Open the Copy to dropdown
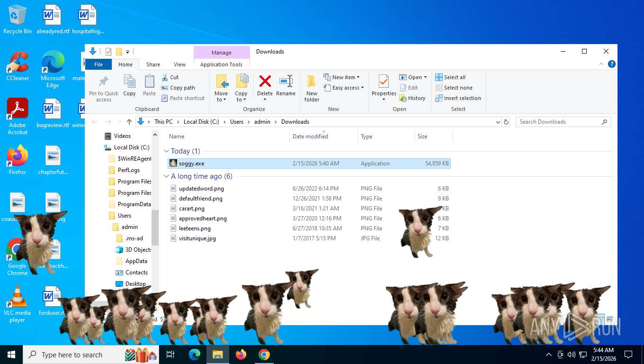 tap(241, 97)
